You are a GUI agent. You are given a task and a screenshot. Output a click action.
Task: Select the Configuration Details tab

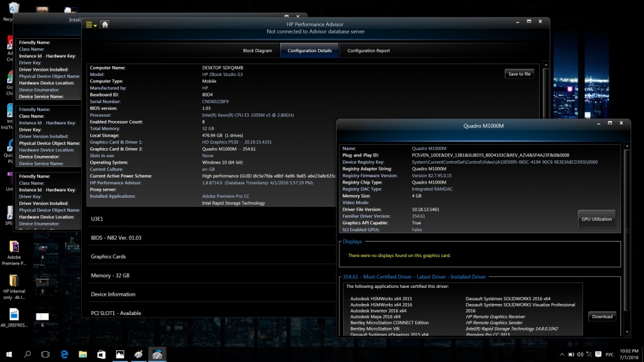(x=310, y=50)
